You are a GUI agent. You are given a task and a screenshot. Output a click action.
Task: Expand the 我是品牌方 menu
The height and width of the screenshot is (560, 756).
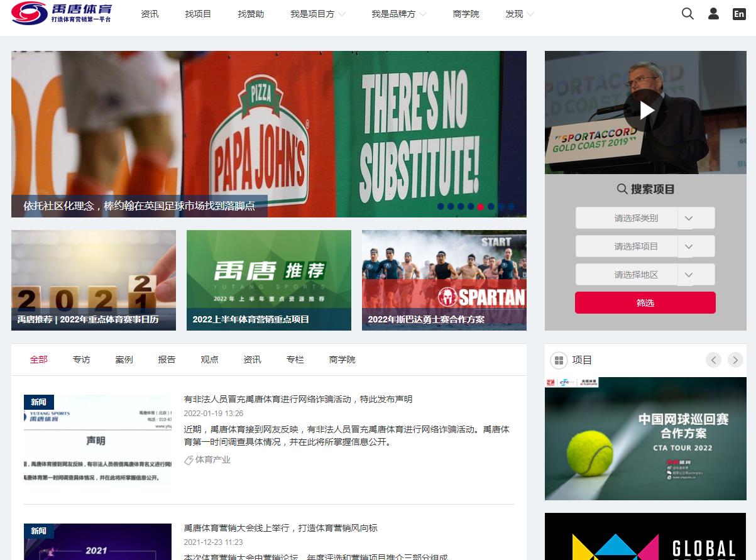point(398,14)
